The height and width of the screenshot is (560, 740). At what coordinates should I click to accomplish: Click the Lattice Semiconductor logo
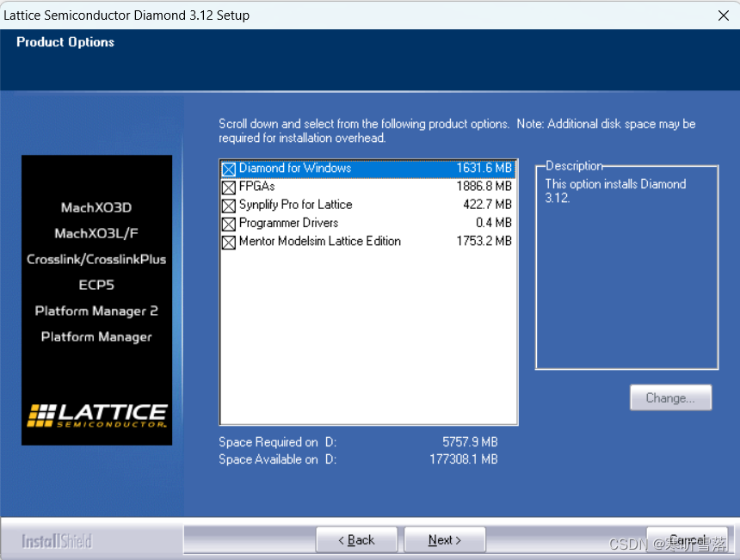point(96,415)
